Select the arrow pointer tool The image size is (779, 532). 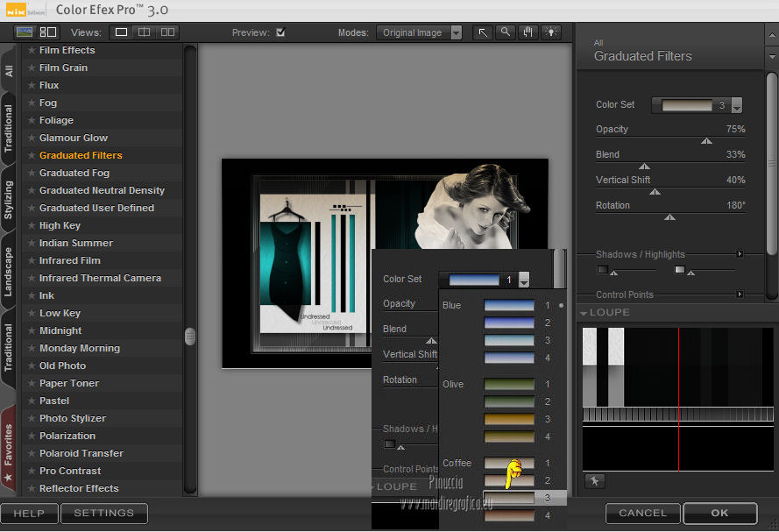(483, 32)
